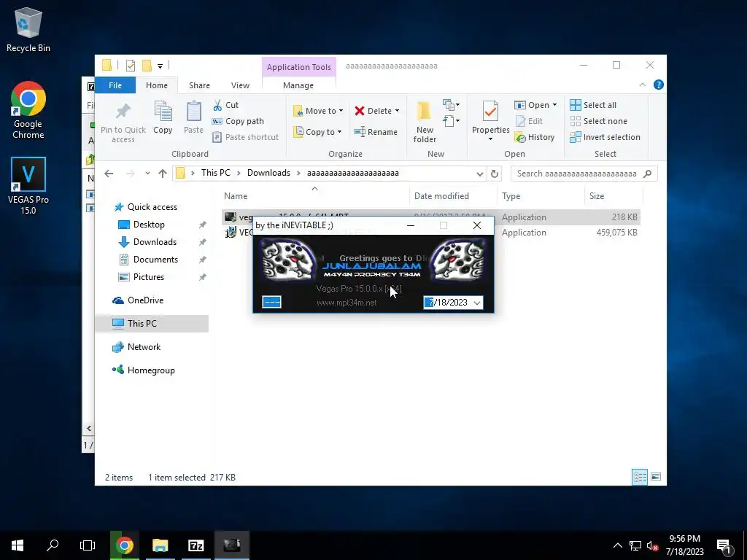Viewport: 747px width, 560px height.
Task: Open Properties from the ribbon
Action: (x=491, y=121)
